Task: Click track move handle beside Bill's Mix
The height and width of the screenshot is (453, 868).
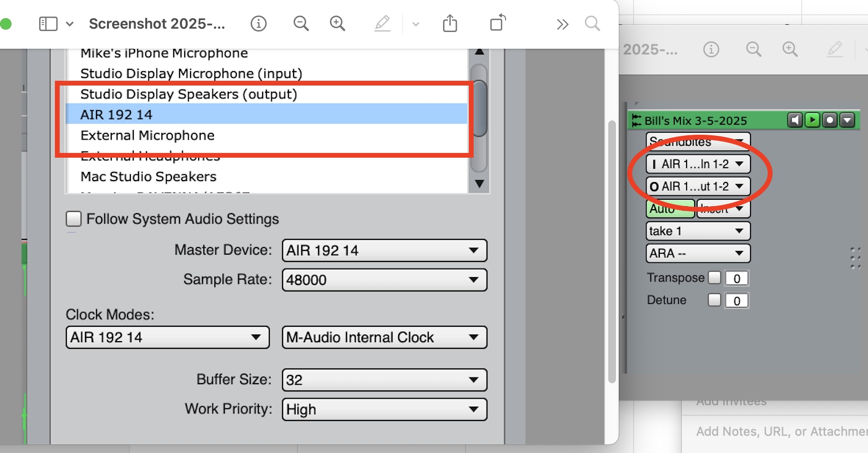Action: 636,120
